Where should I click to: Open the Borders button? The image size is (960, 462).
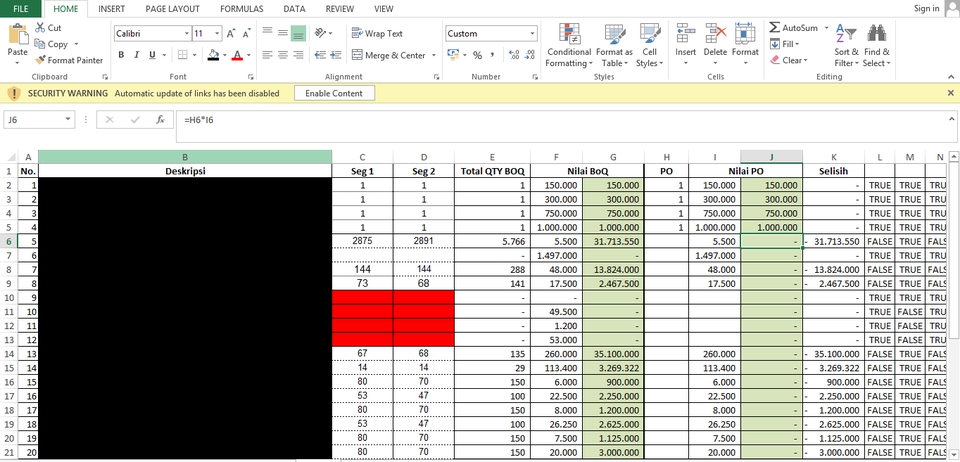[183, 55]
